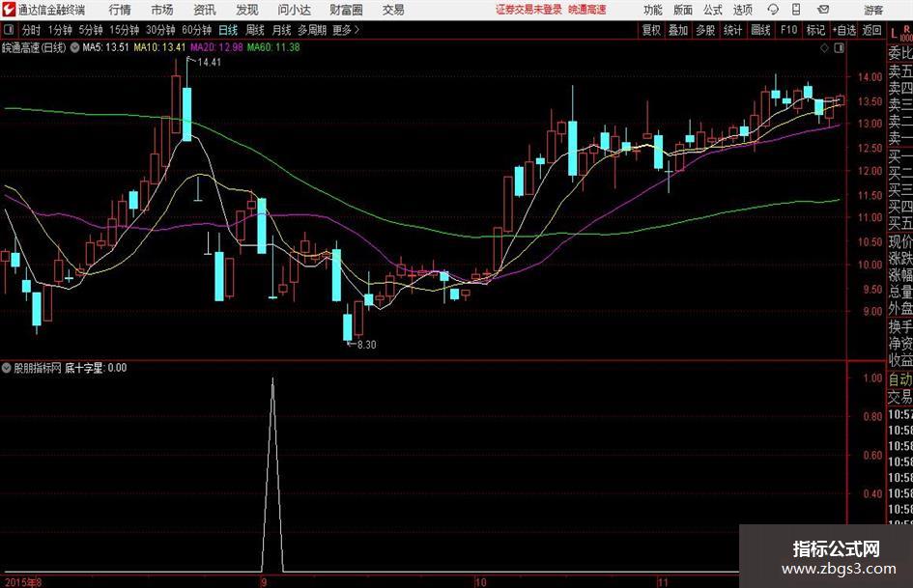Open the 交易 menu
The height and width of the screenshot is (588, 913).
point(393,10)
